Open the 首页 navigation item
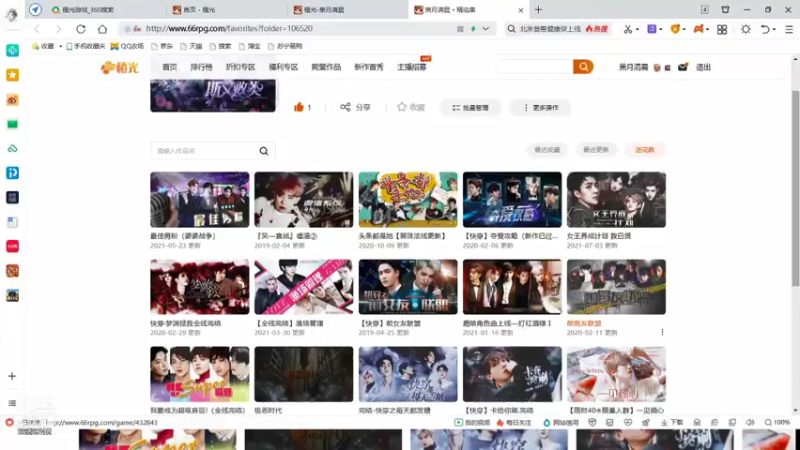800x450 pixels. 169,67
